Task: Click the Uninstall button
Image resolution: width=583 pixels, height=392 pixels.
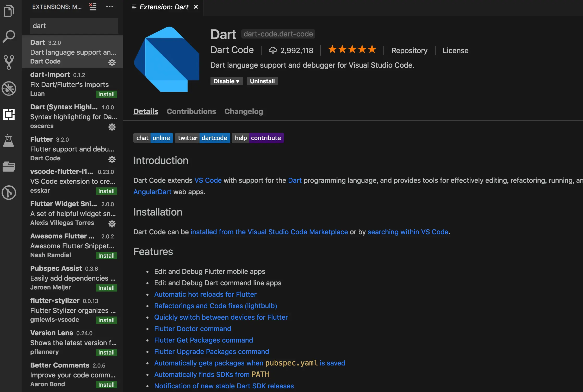Action: tap(262, 81)
